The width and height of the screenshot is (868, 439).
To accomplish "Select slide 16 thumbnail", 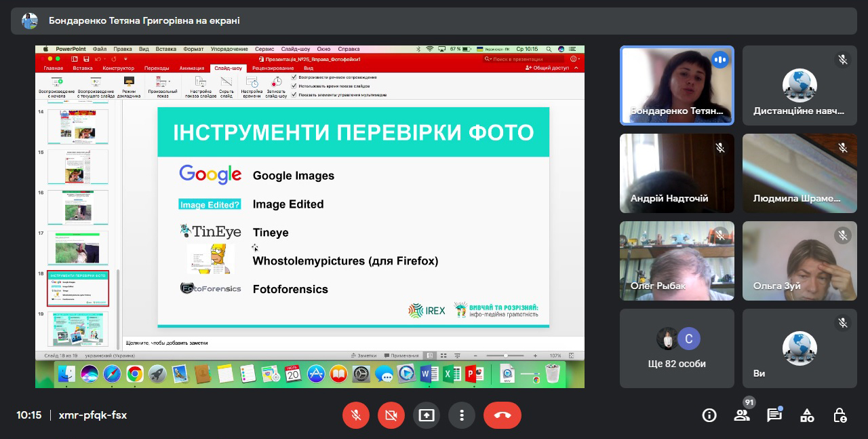I will pos(78,208).
